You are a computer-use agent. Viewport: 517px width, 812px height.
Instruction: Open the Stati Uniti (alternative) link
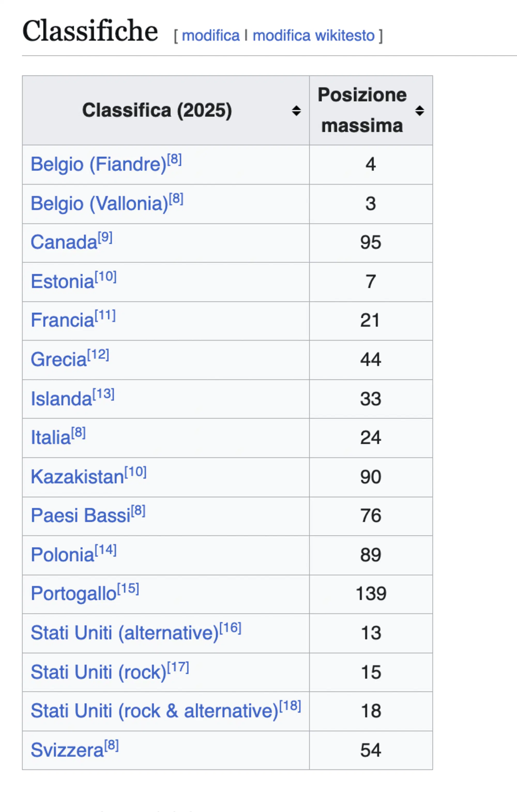pos(124,633)
